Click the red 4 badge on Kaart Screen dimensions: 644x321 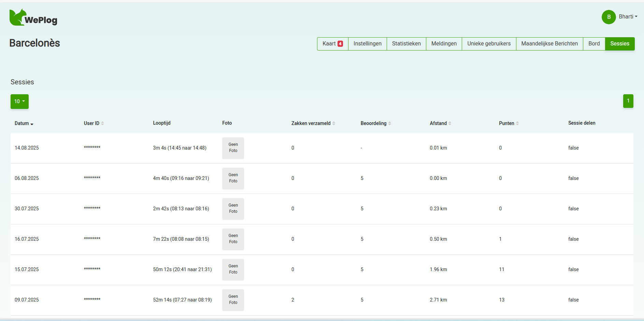pyautogui.click(x=340, y=44)
